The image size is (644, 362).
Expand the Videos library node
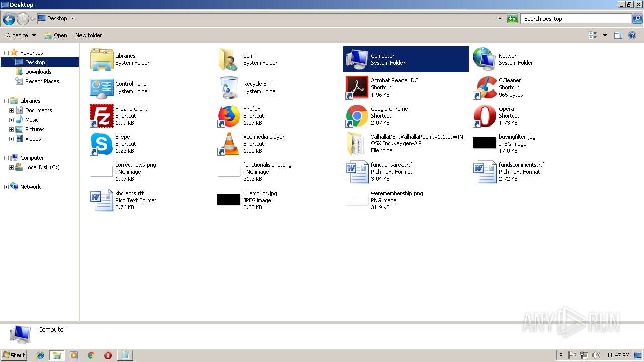(x=11, y=139)
